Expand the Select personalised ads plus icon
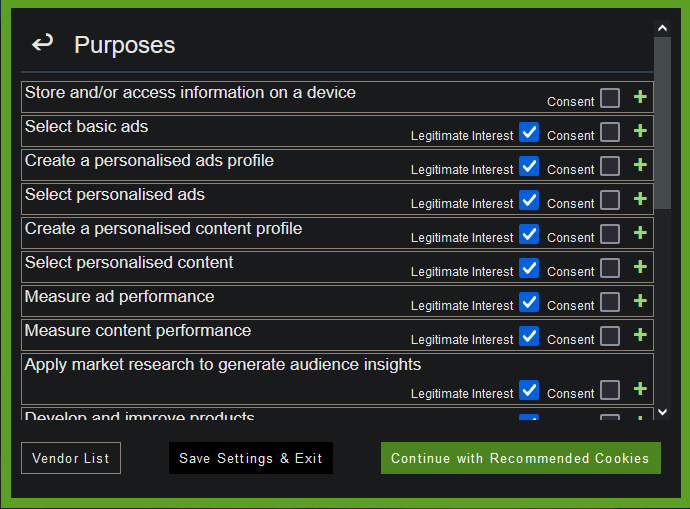The image size is (690, 509). 640,200
